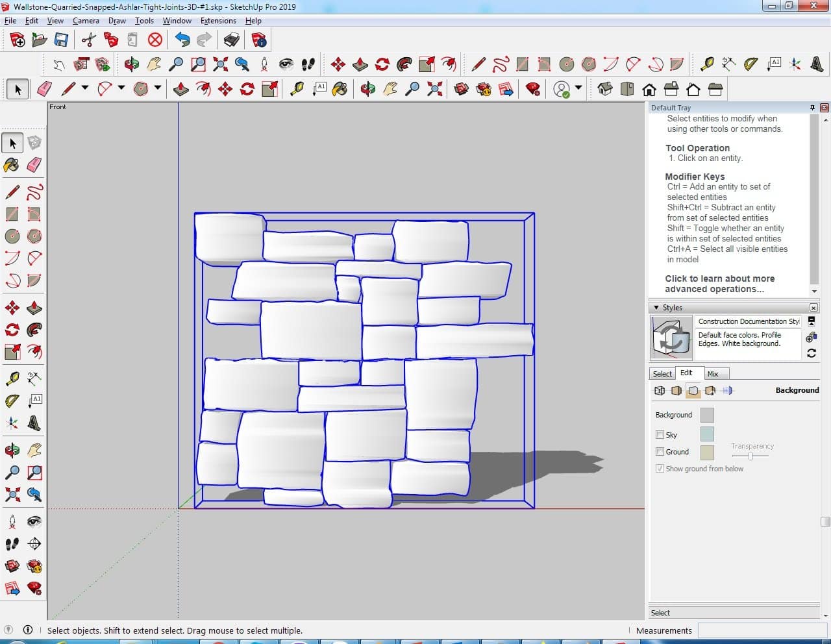Viewport: 831px width, 644px height.
Task: Select the Eraser tool in left toolbar
Action: click(34, 165)
